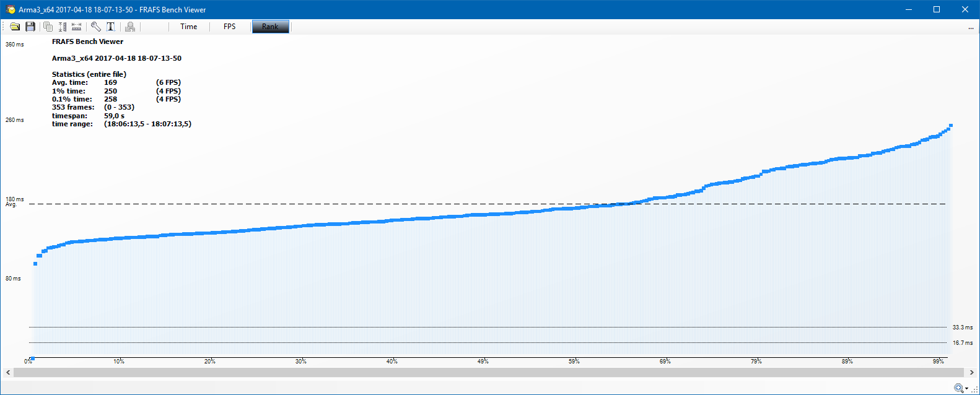Click 'Statistics (entire file)' text

pyautogui.click(x=89, y=74)
